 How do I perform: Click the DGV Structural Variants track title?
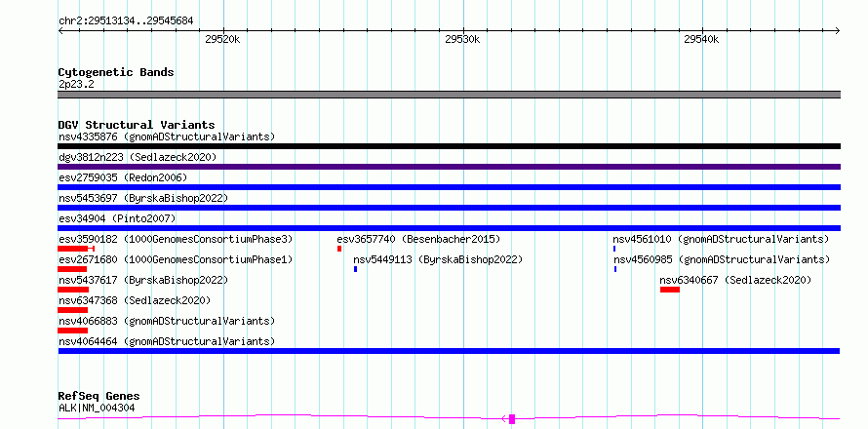137,125
